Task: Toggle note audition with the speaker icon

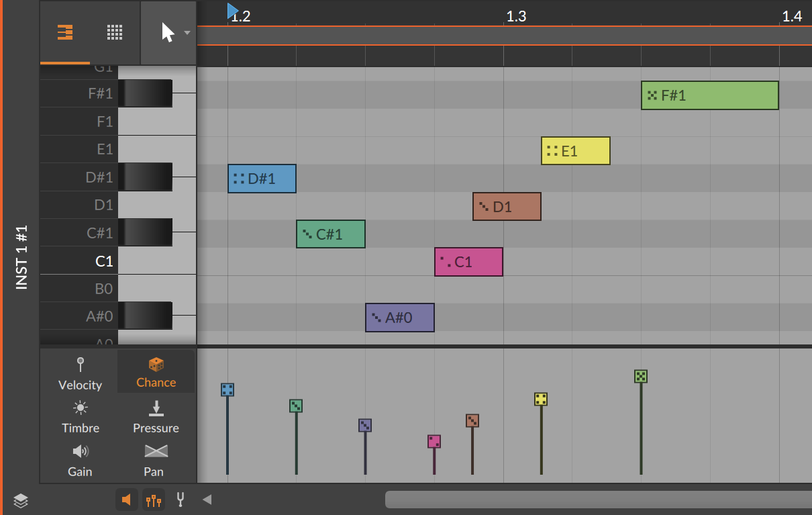Action: (126, 500)
